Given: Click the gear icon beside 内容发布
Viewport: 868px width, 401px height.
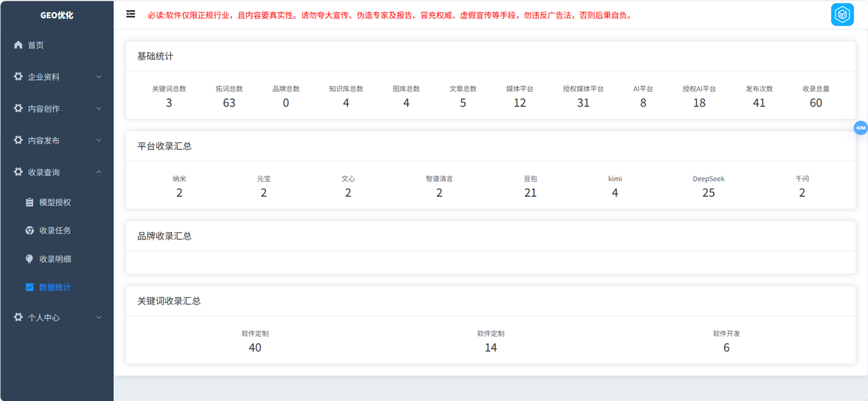Looking at the screenshot, I should (18, 140).
